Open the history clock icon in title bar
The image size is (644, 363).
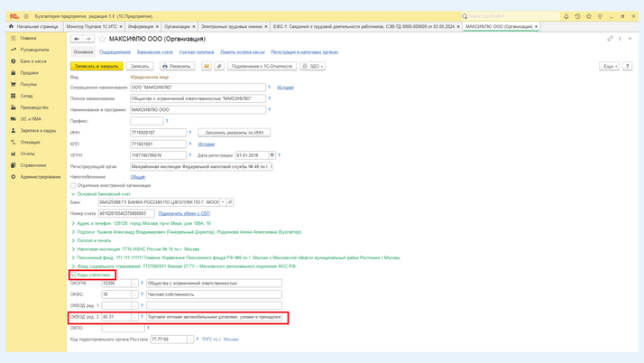coord(577,16)
